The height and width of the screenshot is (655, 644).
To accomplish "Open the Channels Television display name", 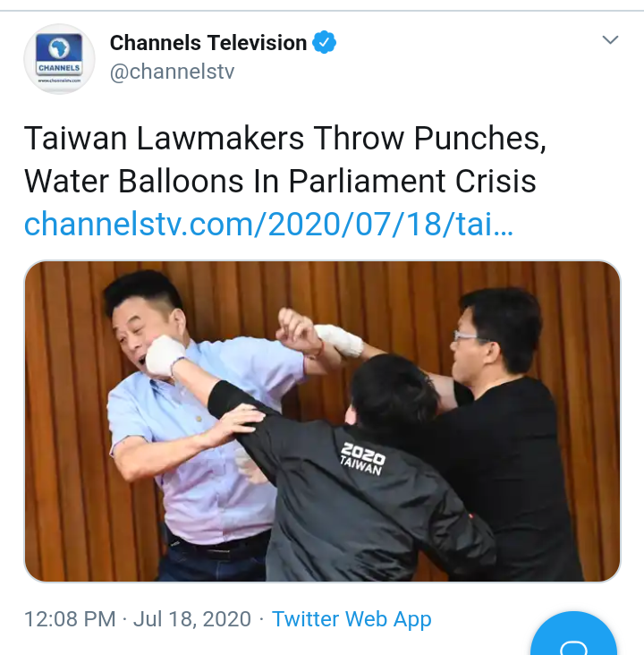I will [208, 43].
